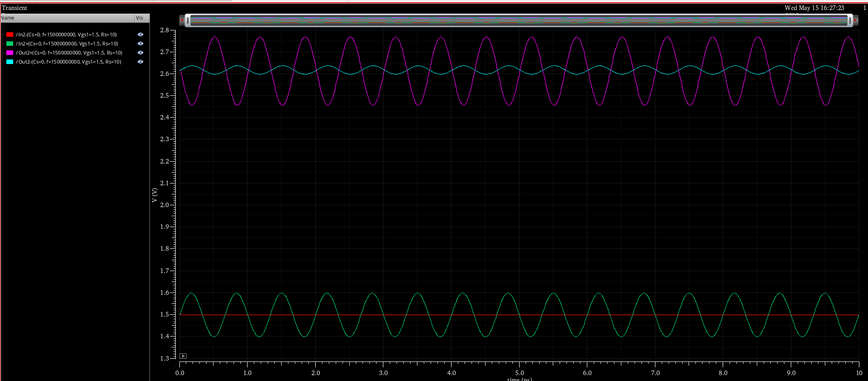Click the waveform overview scrollbar thumb

click(519, 20)
